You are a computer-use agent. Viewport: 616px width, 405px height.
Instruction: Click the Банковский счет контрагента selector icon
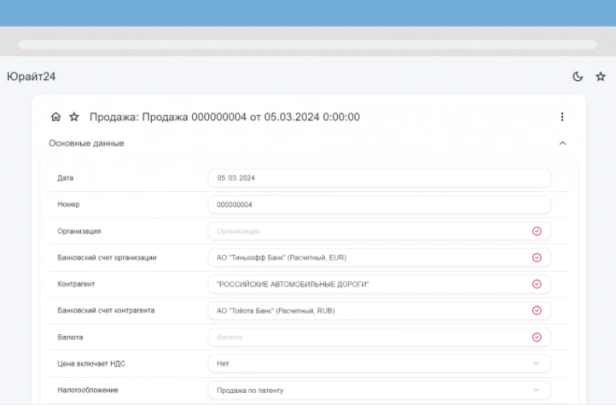point(536,311)
